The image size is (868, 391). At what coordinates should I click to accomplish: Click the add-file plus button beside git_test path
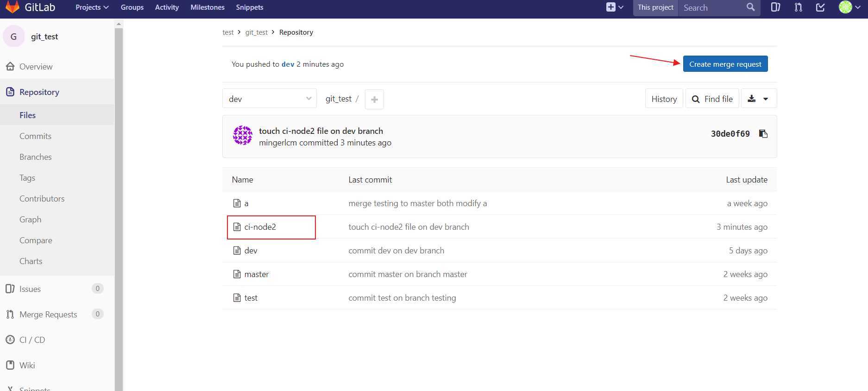click(374, 99)
